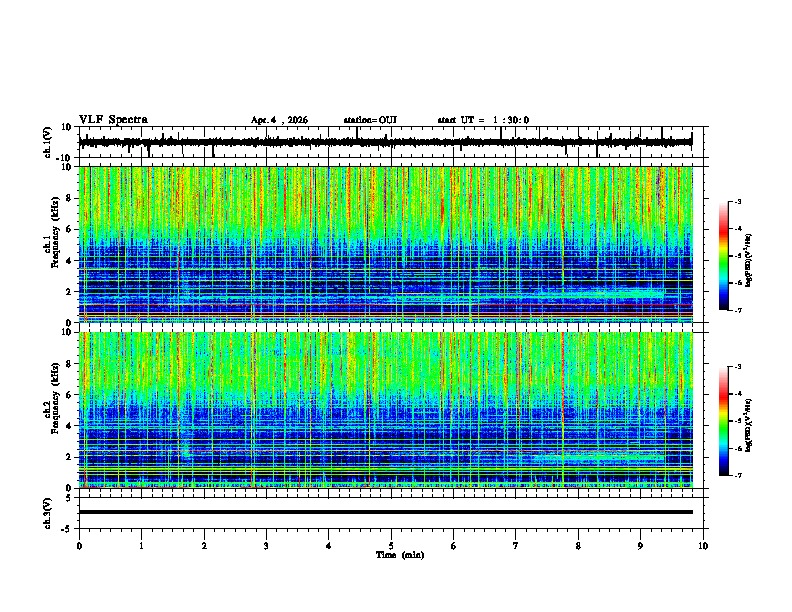
Task: Click the ch.1 color scale bar
Action: coord(724,256)
